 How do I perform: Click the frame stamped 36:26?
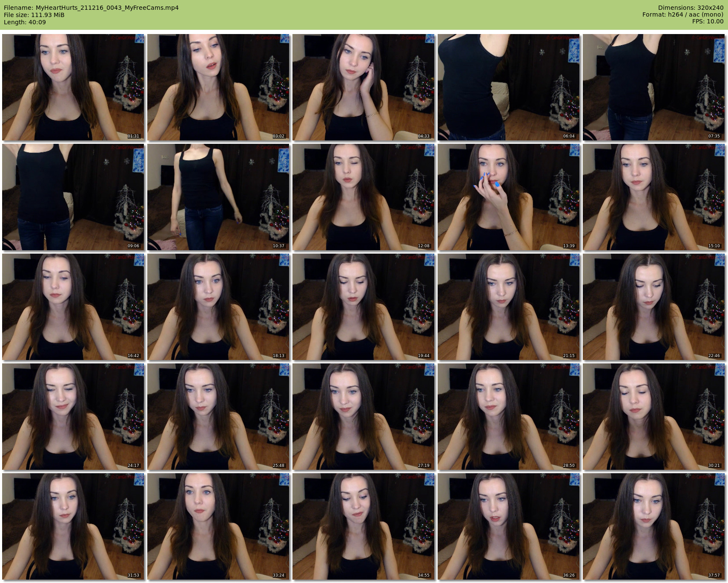pyautogui.click(x=509, y=526)
